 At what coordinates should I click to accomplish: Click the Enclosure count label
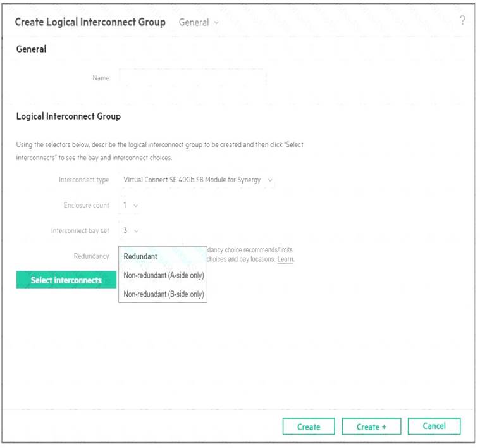[x=87, y=205]
